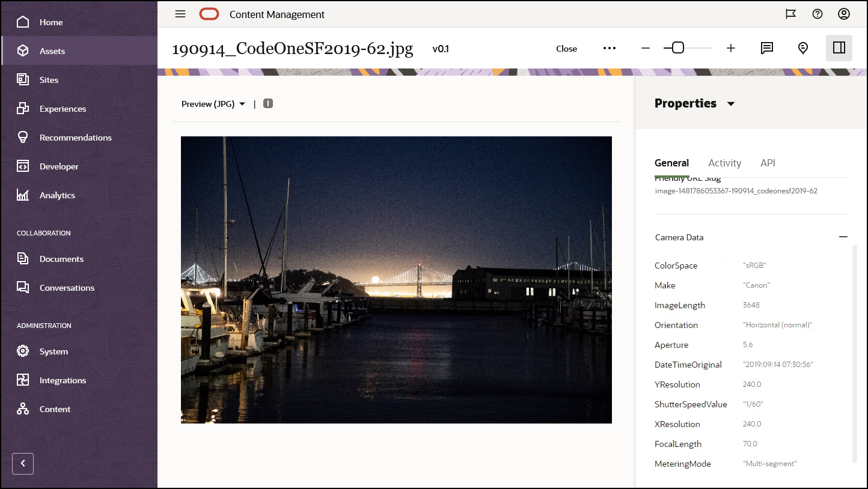Screen dimensions: 868x489
Task: Click the Developer code icon
Action: 23,166
